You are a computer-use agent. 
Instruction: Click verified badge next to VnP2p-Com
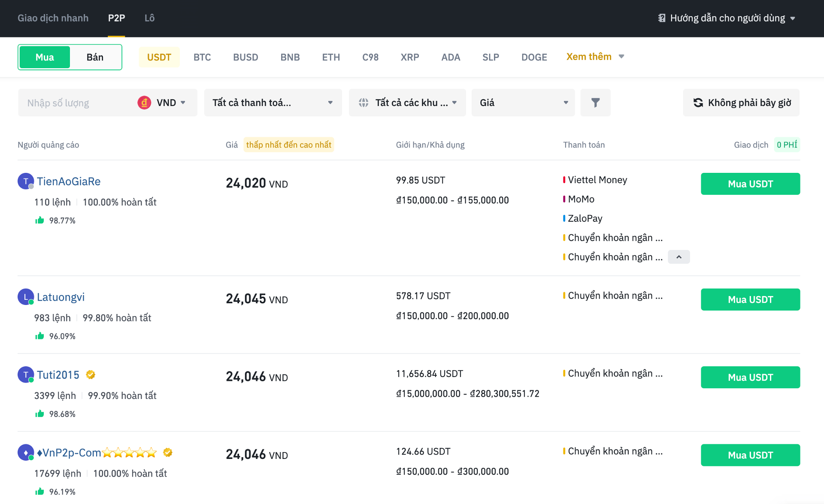pos(168,452)
